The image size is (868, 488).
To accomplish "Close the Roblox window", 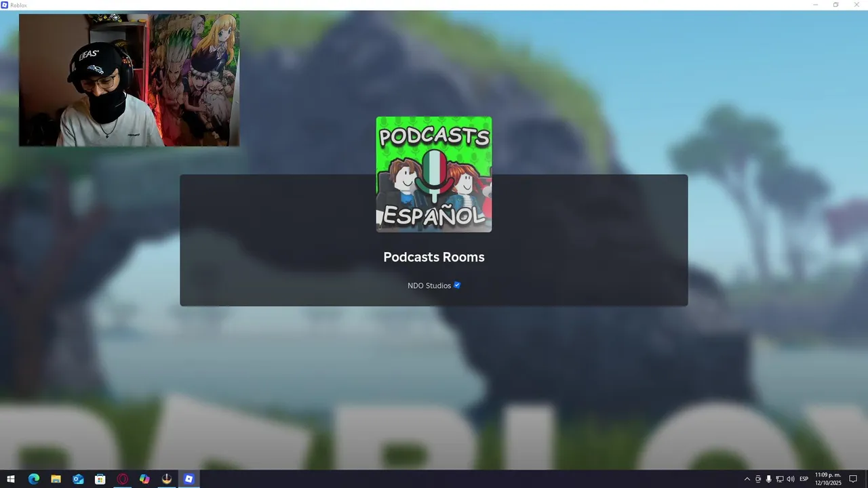I will tap(856, 5).
